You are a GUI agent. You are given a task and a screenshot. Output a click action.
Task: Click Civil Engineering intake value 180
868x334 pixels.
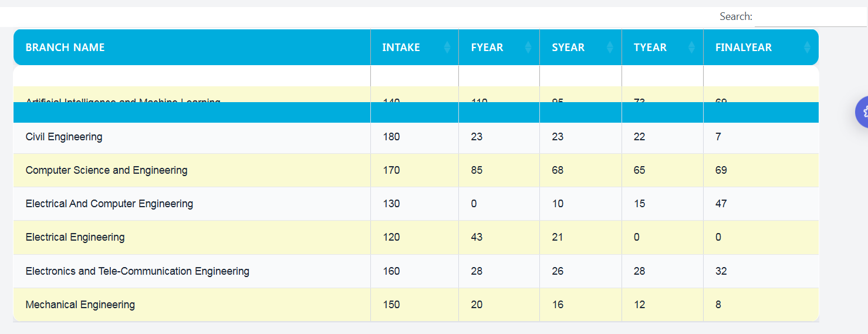coord(391,137)
